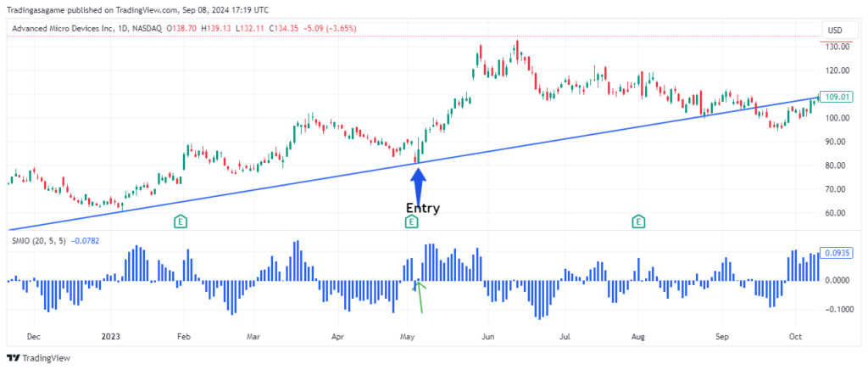Open the USD currency selector

(x=834, y=31)
